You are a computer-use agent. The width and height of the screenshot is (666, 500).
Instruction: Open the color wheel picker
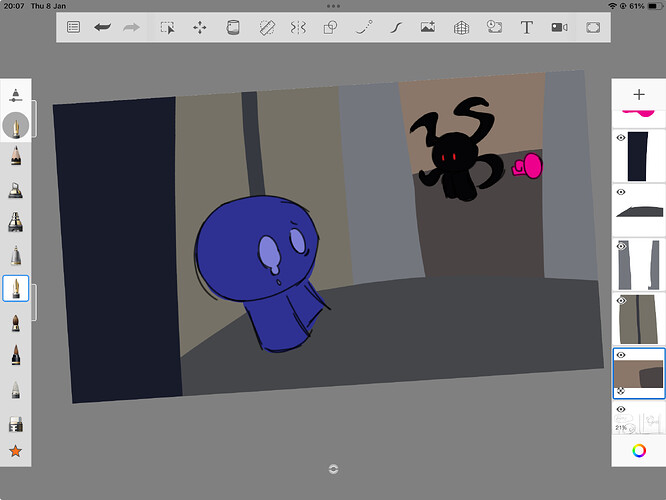click(638, 451)
